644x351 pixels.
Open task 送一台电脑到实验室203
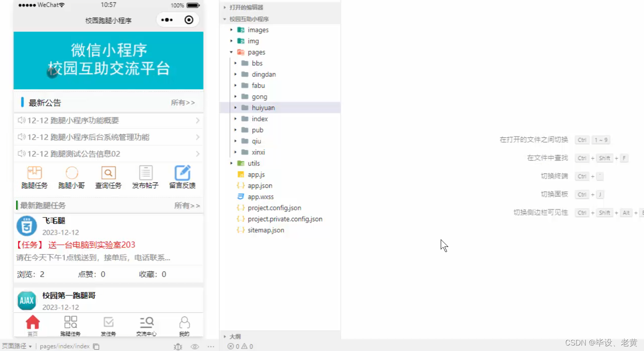point(76,245)
